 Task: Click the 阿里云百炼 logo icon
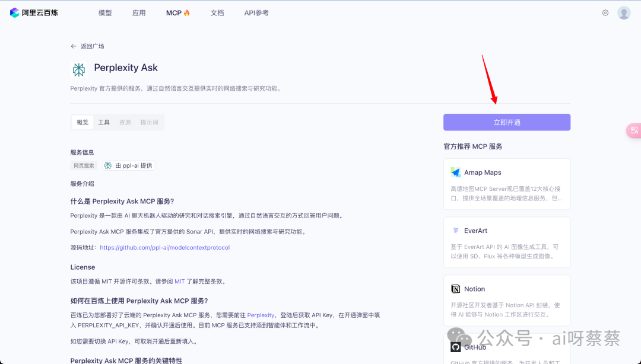12,12
